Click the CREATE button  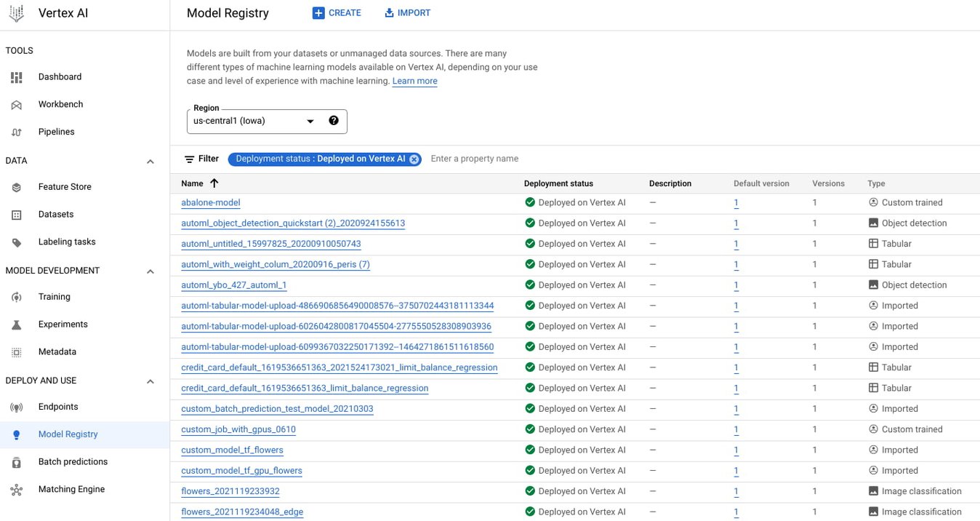click(x=337, y=12)
